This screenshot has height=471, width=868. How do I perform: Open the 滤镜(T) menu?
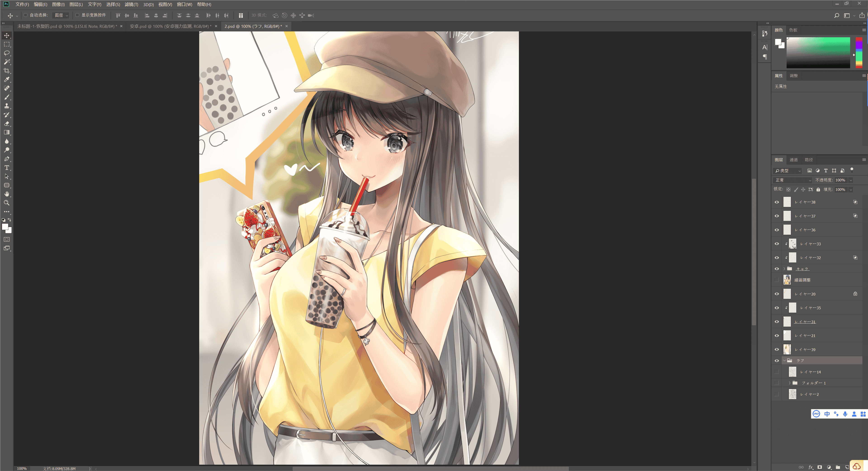[131, 4]
